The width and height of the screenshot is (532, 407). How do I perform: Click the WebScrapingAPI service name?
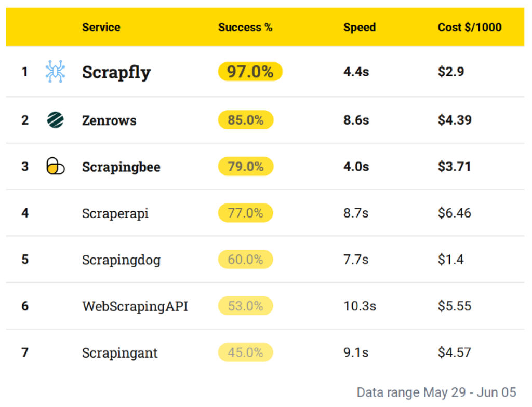(x=135, y=306)
